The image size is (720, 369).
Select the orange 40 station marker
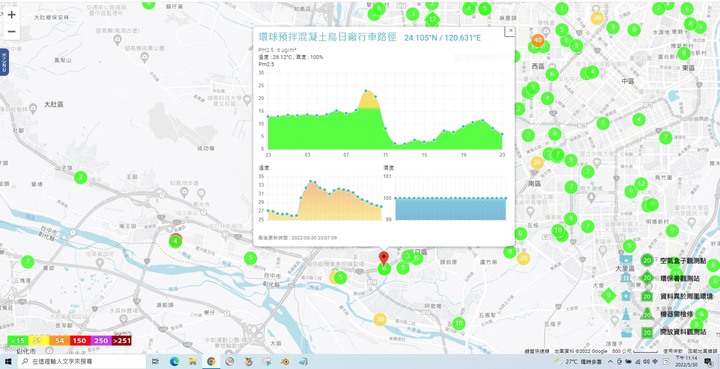(538, 40)
